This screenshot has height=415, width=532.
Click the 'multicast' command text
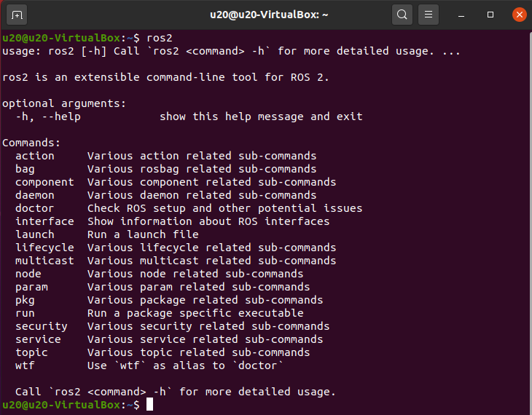44,261
